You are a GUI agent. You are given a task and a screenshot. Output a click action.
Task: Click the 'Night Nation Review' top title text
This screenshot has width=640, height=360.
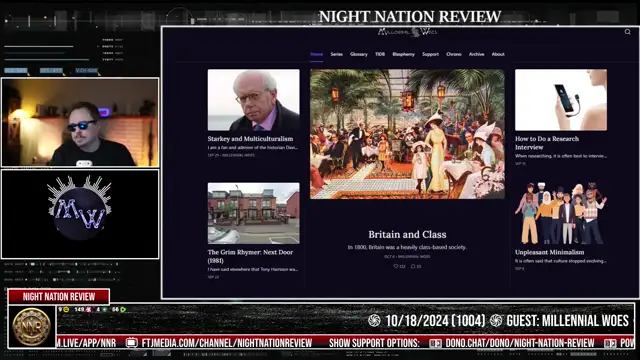(x=410, y=17)
